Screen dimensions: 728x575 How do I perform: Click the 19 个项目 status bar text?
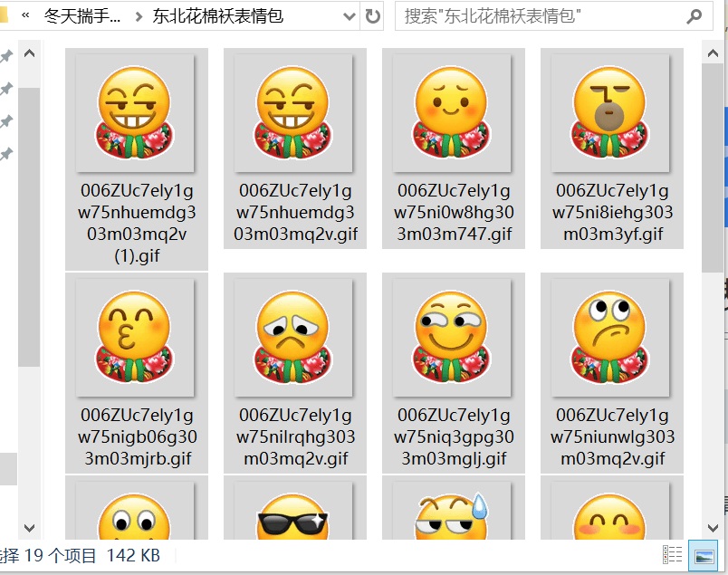coord(60,555)
